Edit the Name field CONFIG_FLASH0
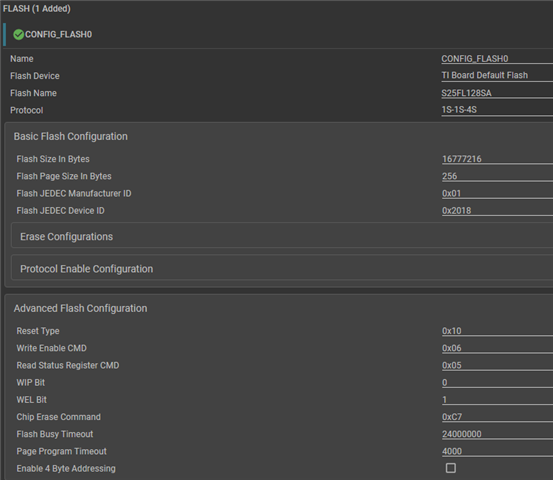The image size is (553, 480). tap(497, 59)
